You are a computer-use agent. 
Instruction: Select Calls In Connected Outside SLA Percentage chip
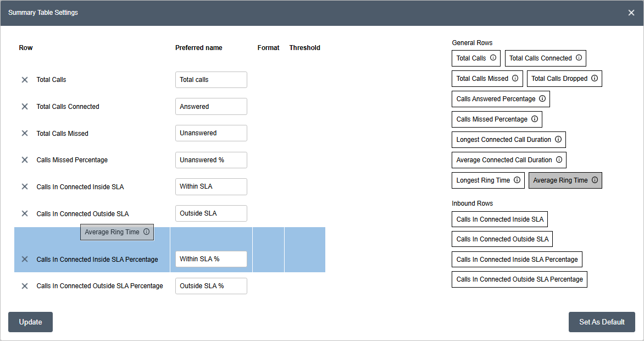(x=520, y=279)
